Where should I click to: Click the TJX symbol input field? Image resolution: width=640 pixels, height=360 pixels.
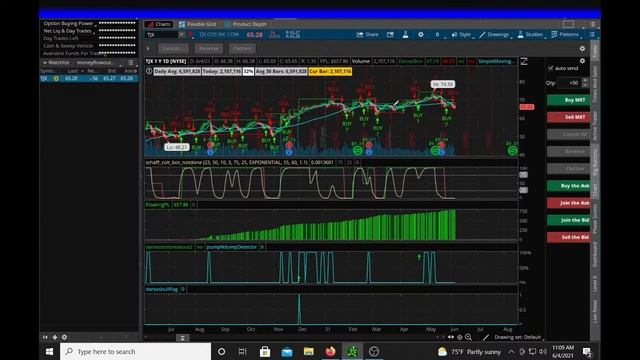tap(162, 35)
